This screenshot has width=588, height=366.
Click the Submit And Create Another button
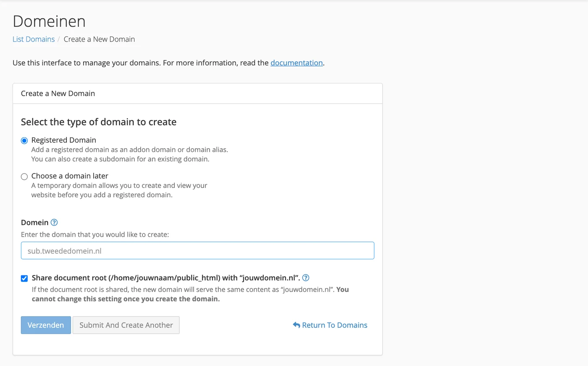[126, 325]
